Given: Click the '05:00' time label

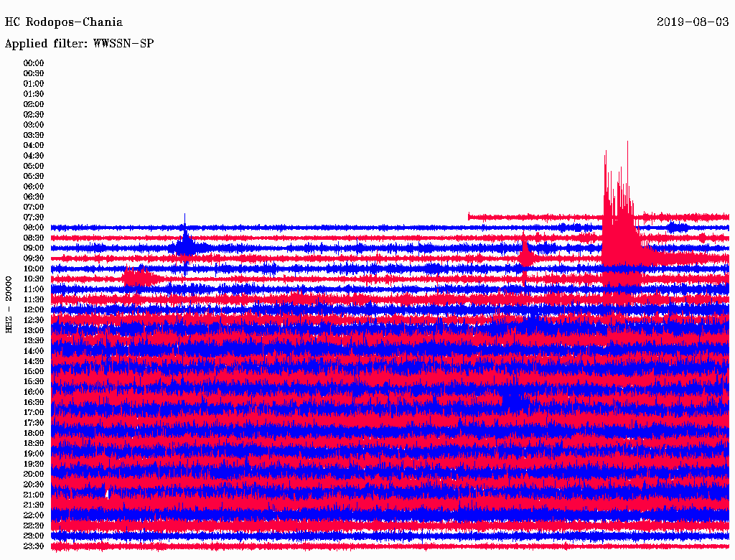Looking at the screenshot, I should (x=34, y=166).
